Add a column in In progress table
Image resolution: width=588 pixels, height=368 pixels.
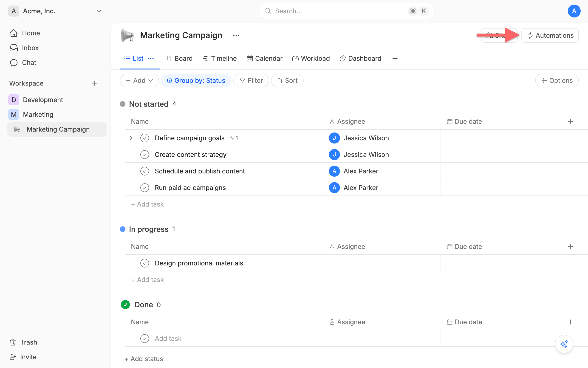pos(571,247)
